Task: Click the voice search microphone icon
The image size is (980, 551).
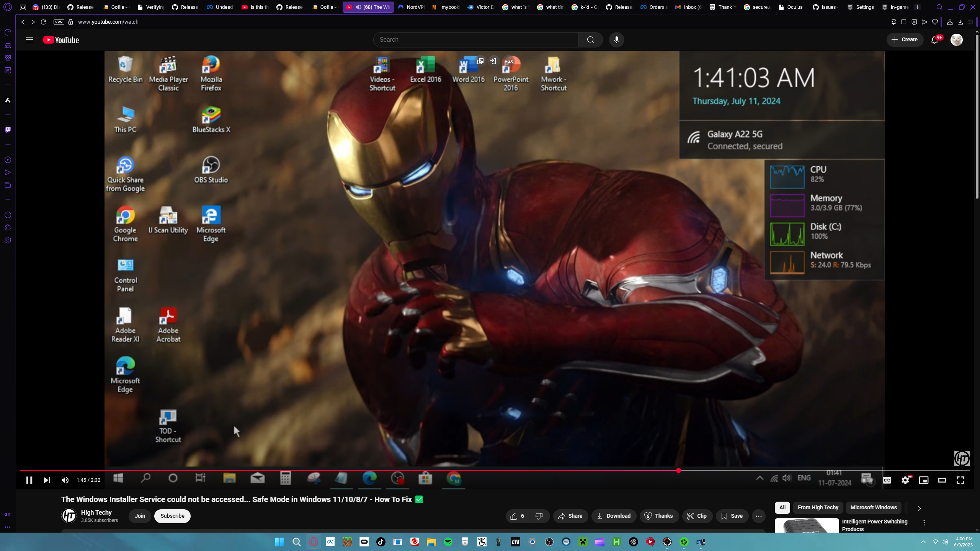Action: (x=616, y=40)
